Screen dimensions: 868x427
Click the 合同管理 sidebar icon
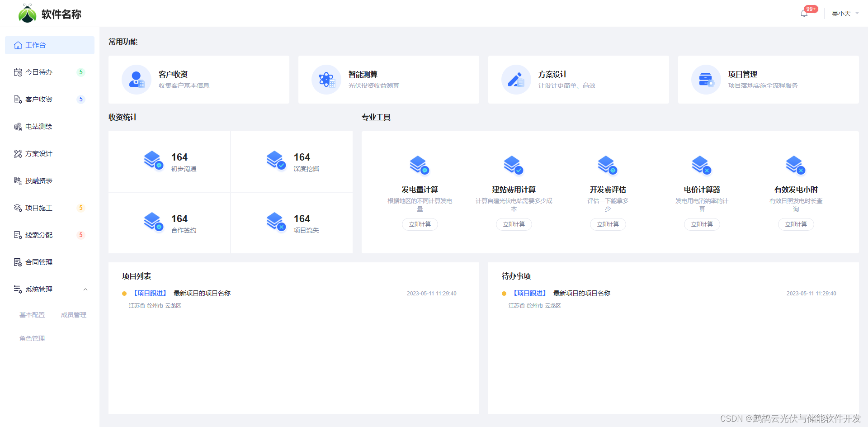(18, 262)
